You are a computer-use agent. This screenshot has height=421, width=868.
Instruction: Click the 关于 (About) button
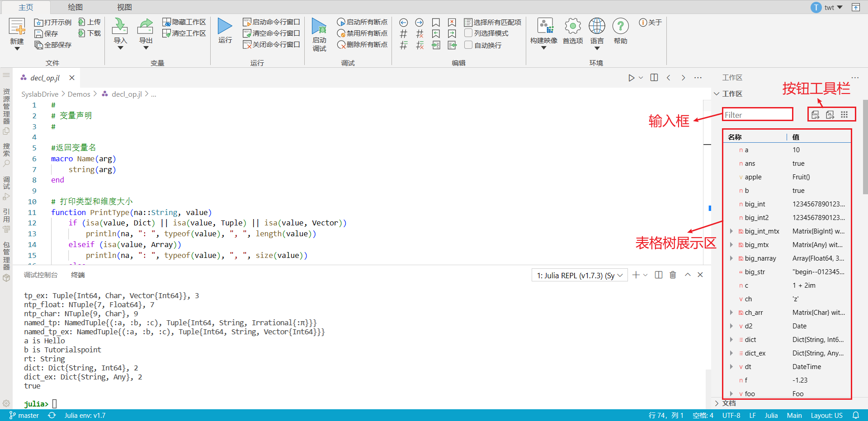pyautogui.click(x=650, y=22)
